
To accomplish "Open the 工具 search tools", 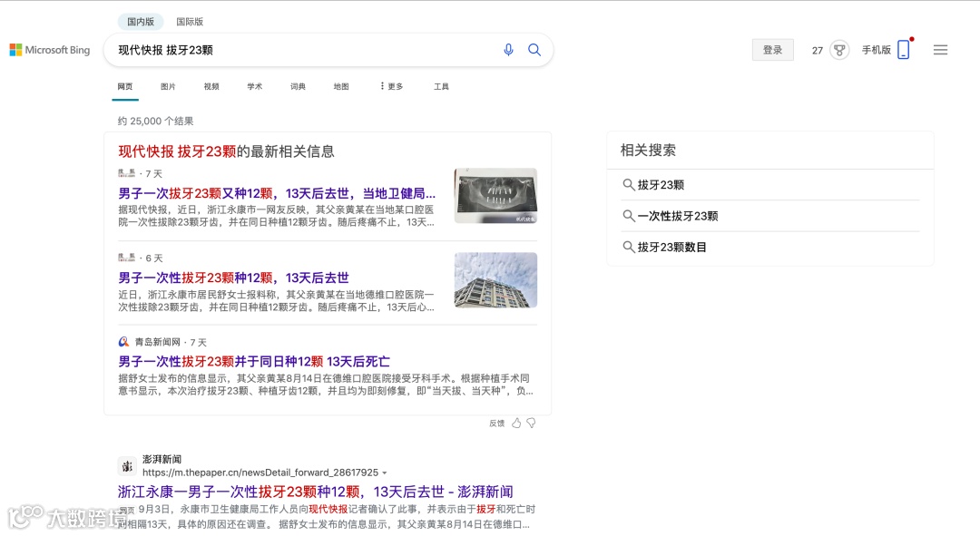I will [441, 86].
